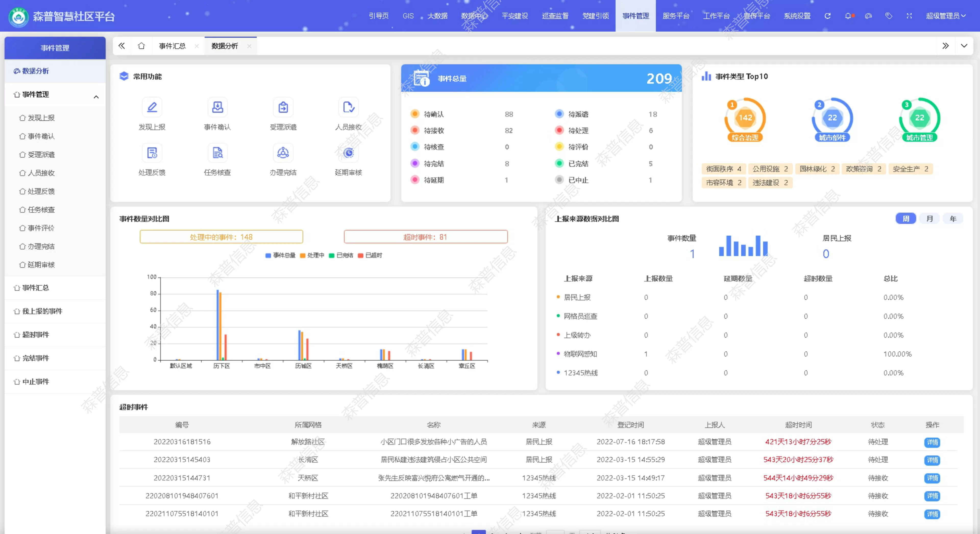Image resolution: width=980 pixels, height=534 pixels.
Task: Open the 事件确认 shortcut icon
Action: [217, 107]
